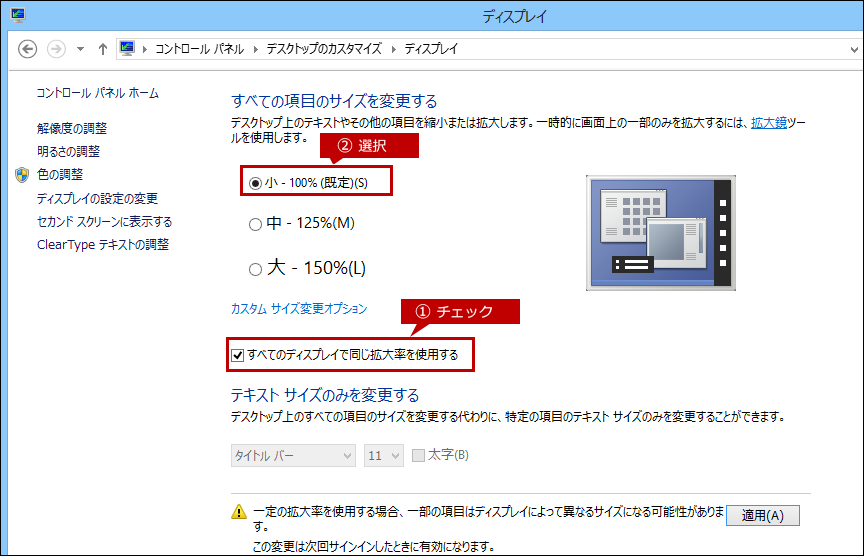
Task: Click the shield icon beside 色の調整
Action: click(22, 175)
